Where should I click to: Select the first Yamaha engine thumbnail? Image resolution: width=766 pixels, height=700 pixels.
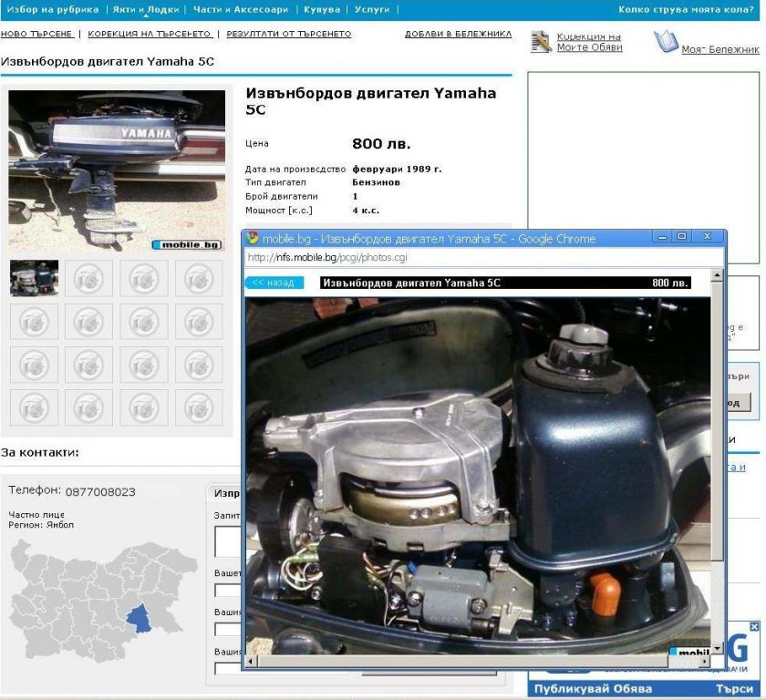click(34, 278)
